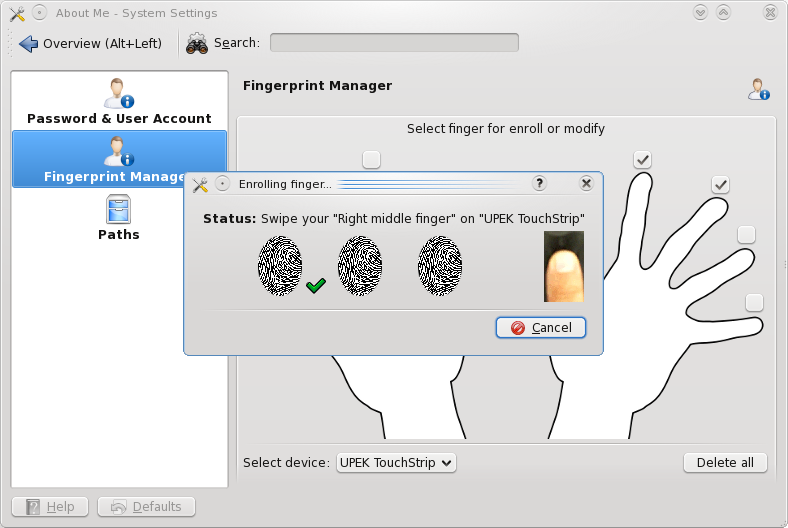This screenshot has height=528, width=788.
Task: Toggle the right little finger checkbox
Action: tap(754, 302)
